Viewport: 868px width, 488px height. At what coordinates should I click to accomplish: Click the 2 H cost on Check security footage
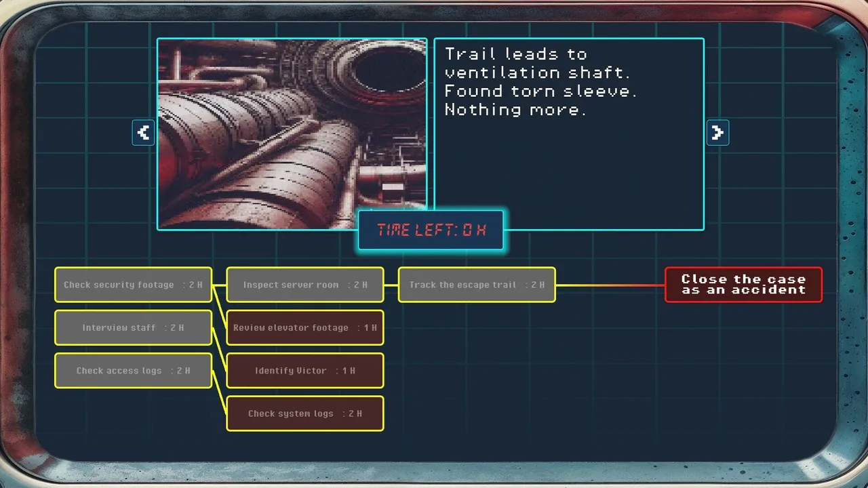(195, 285)
